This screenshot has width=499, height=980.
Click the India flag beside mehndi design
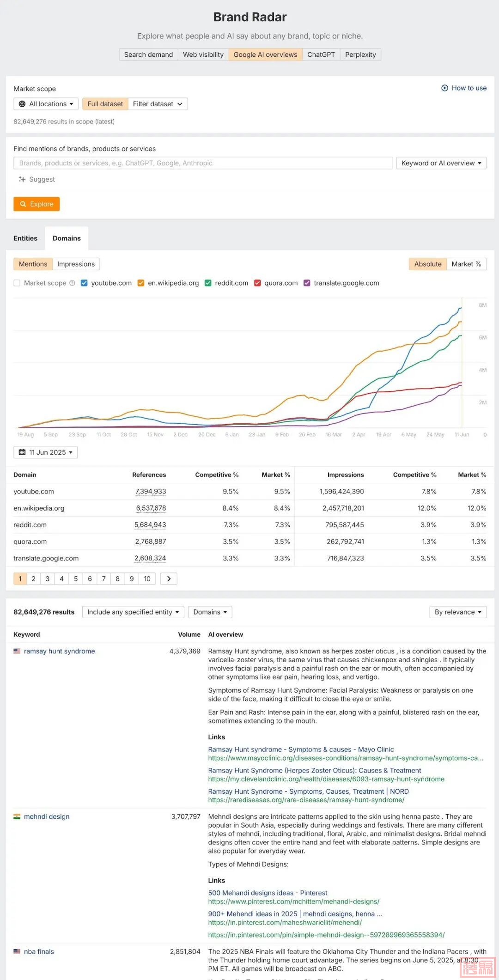click(x=17, y=816)
